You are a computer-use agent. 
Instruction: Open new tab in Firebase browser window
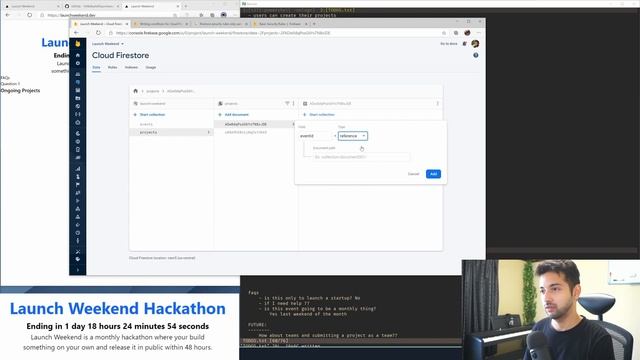pos(314,24)
